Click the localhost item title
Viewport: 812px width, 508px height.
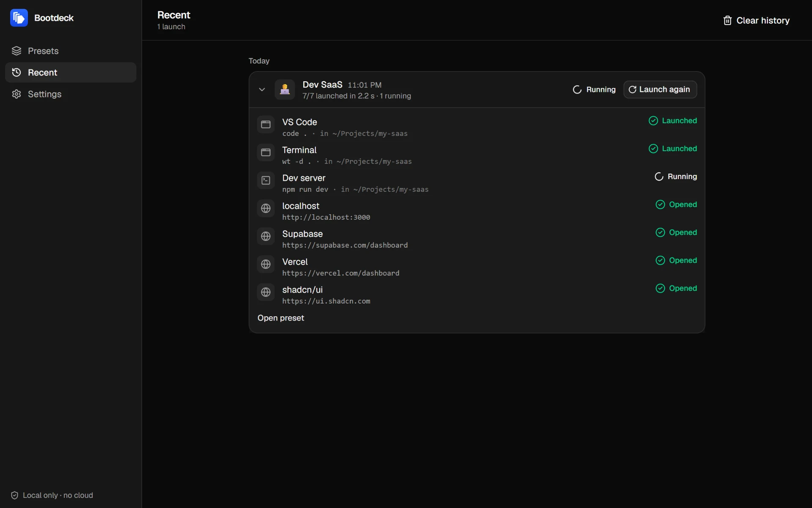[x=301, y=206]
